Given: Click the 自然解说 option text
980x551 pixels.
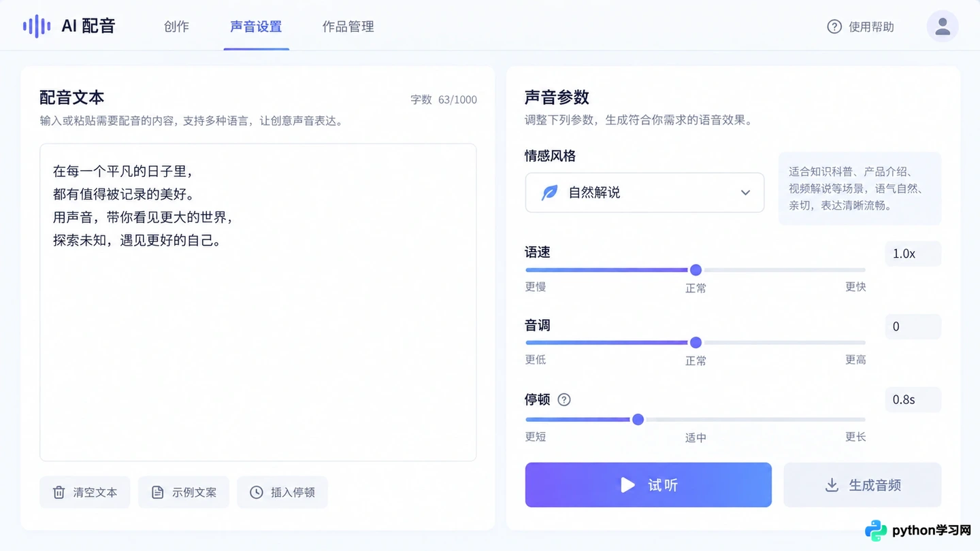Looking at the screenshot, I should tap(595, 193).
